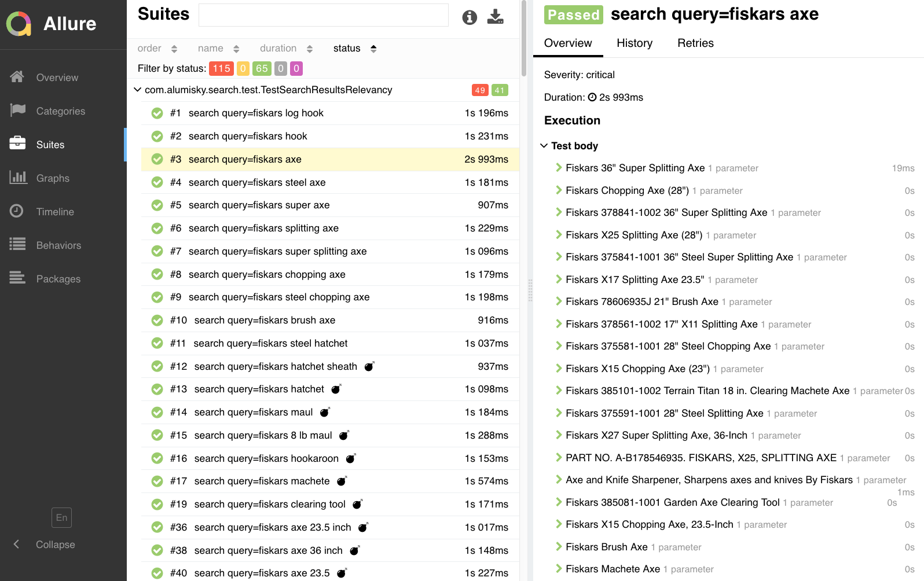Download the suites data as CSV
The height and width of the screenshot is (581, 924).
tap(495, 17)
